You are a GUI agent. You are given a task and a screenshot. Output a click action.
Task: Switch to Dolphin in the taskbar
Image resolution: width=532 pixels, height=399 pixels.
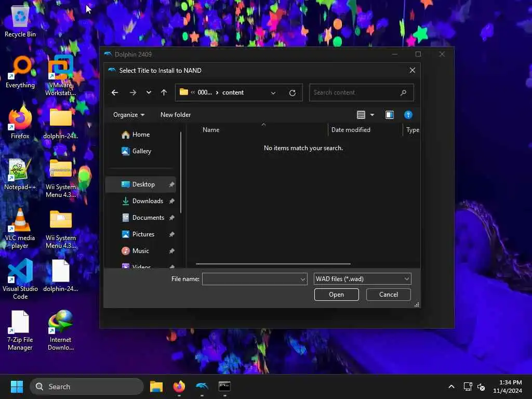click(x=202, y=387)
